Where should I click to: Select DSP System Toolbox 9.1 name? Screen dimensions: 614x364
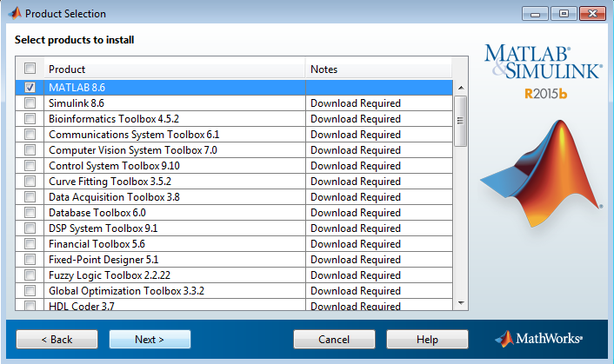coord(103,228)
